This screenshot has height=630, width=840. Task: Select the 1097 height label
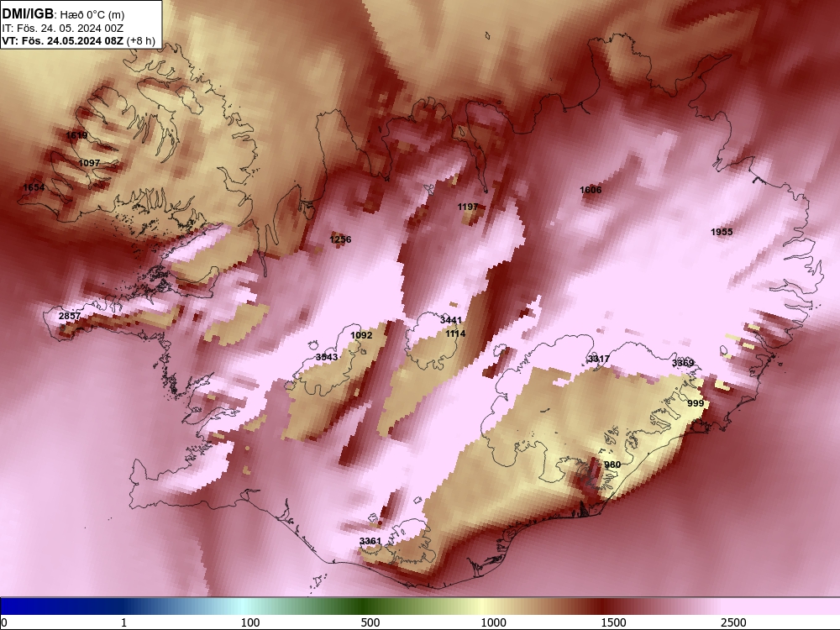coord(90,163)
